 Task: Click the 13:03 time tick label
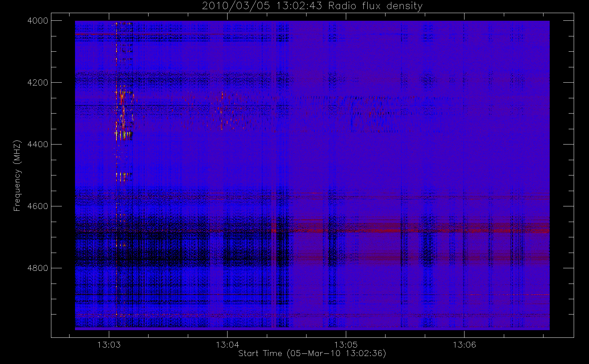click(109, 345)
